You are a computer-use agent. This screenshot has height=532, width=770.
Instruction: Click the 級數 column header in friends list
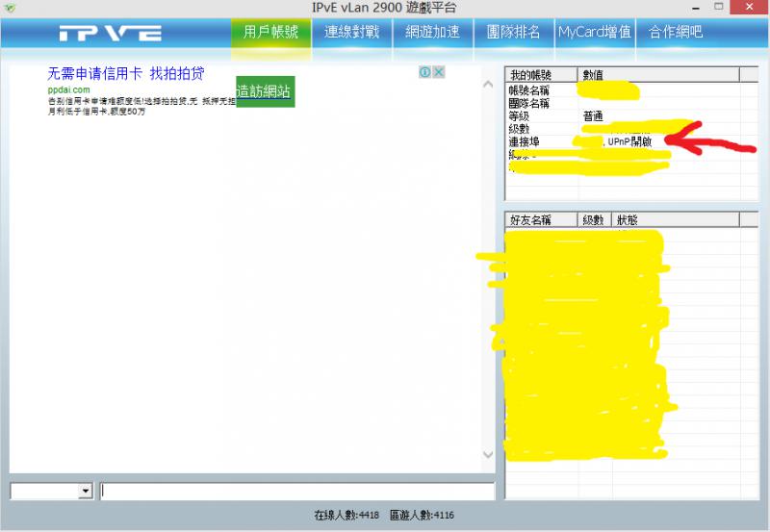[594, 219]
